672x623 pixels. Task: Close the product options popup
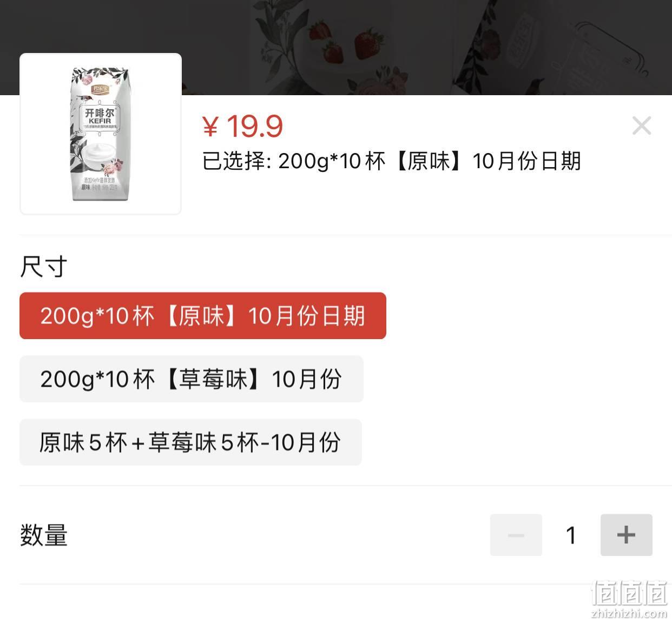(x=642, y=126)
